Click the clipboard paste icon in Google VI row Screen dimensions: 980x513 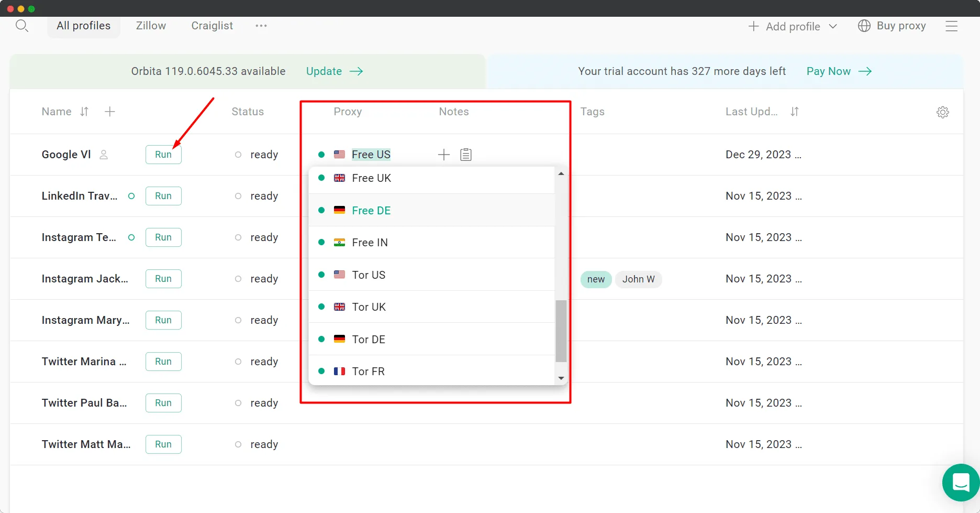466,155
